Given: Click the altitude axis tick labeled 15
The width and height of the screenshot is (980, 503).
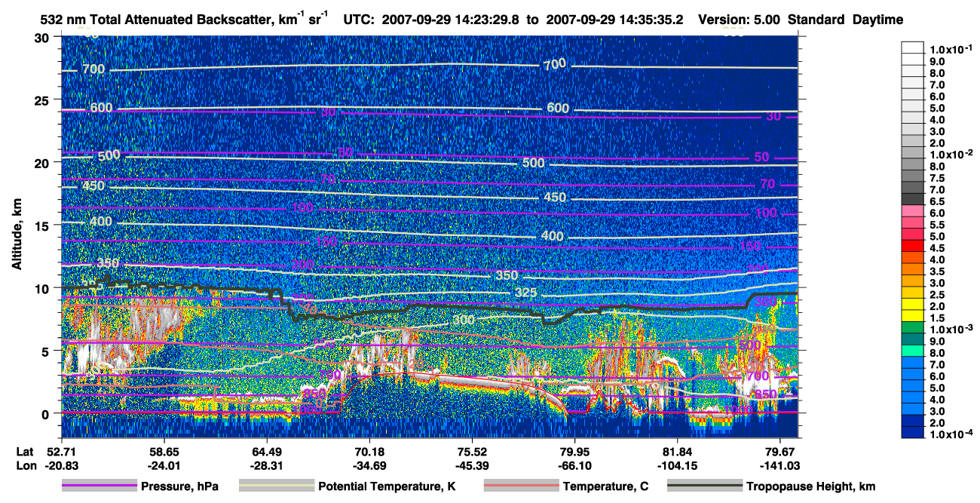Looking at the screenshot, I should 43,225.
